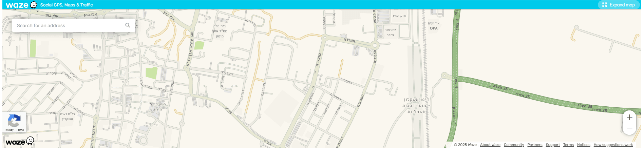644x148 pixels.
Task: Click the reCAPTCHA Privacy link
Action: point(9,130)
